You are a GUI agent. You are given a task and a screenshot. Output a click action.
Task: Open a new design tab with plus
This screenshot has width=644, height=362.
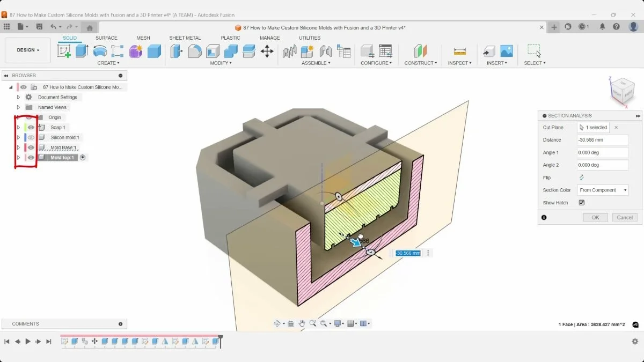click(554, 27)
